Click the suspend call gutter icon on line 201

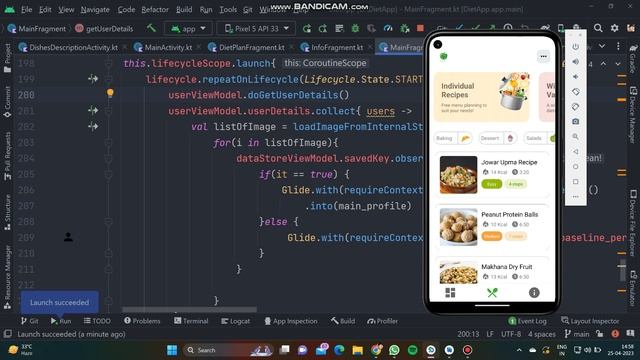pos(93,110)
